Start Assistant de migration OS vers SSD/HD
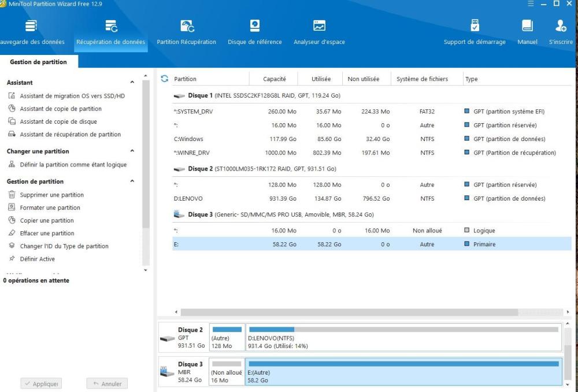This screenshot has height=392, width=578. pyautogui.click(x=72, y=96)
